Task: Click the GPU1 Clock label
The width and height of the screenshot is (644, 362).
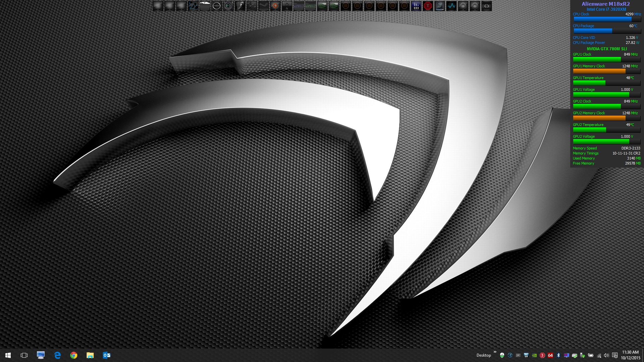Action: pos(582,54)
